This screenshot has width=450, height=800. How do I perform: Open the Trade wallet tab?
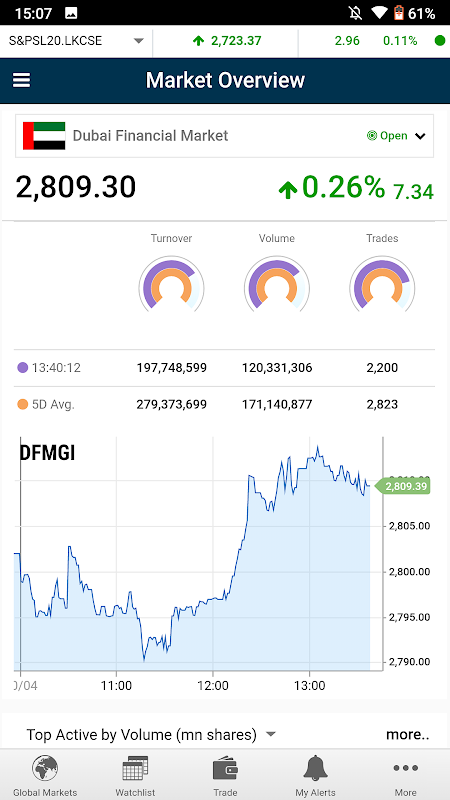click(225, 769)
